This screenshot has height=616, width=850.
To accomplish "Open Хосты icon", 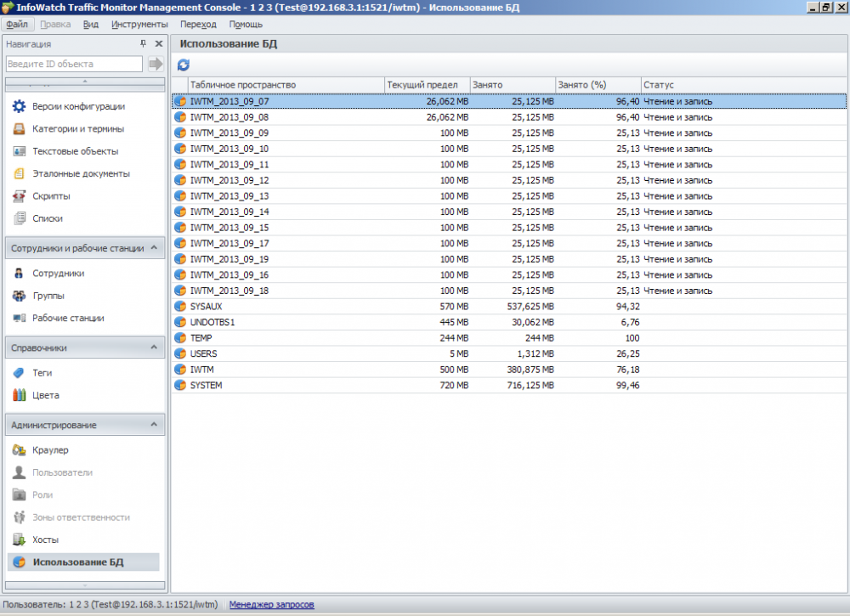I will (19, 540).
